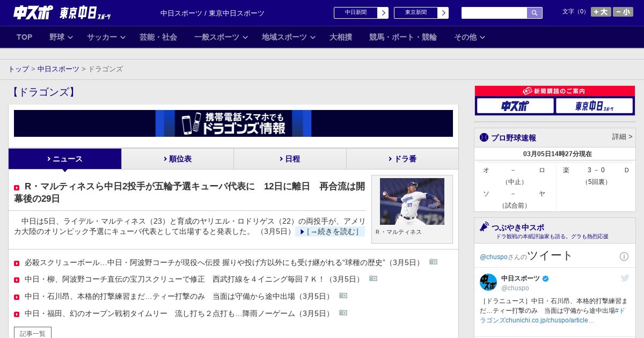Viewport: 644px width, 338px height.
Task: Click megaphone icon next to つぶやき中スポ
Action: (x=485, y=227)
